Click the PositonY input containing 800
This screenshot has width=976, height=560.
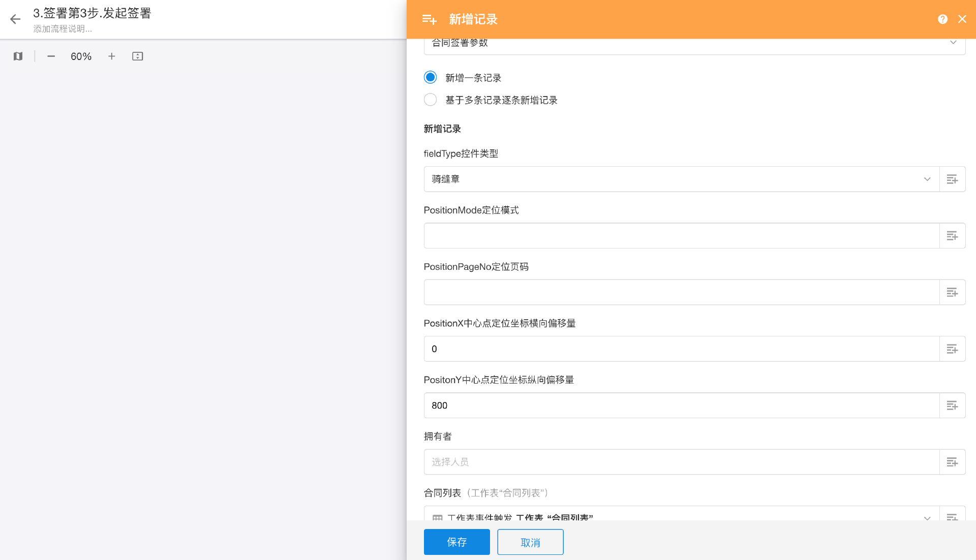(681, 406)
